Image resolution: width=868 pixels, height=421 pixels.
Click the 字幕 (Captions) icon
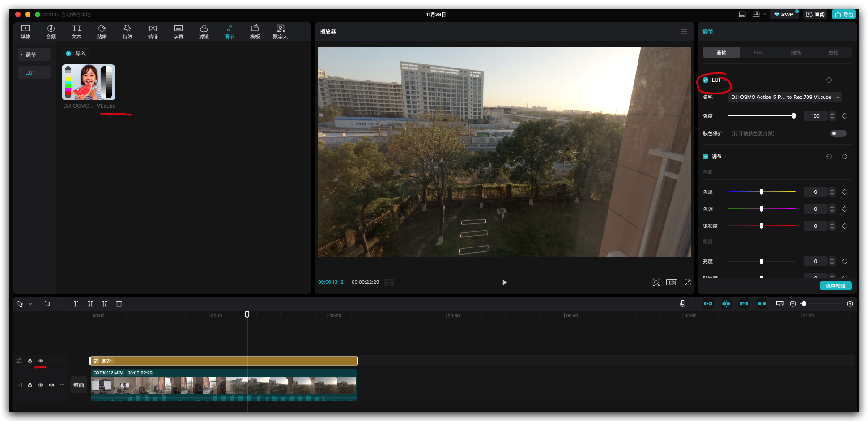179,29
